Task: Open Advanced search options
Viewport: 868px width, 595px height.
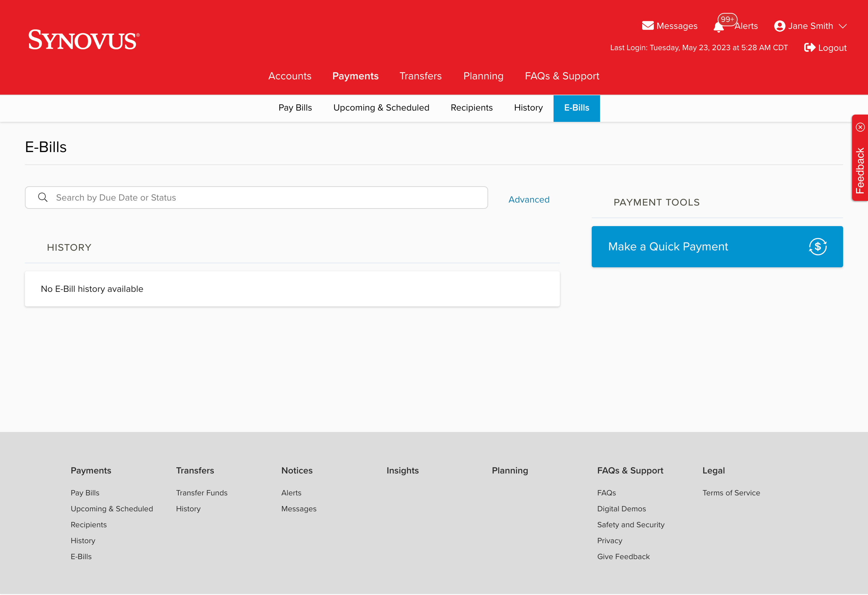Action: tap(529, 200)
